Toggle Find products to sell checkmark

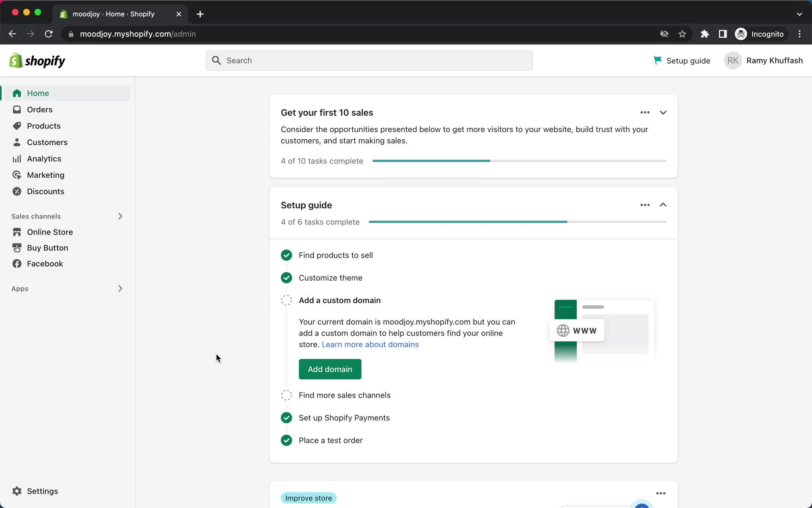tap(286, 255)
